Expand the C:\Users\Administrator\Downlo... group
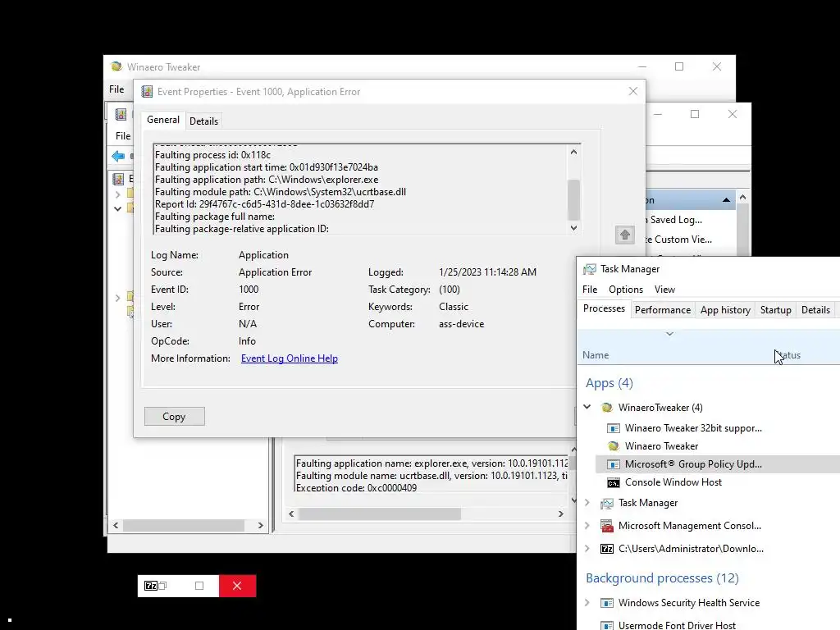This screenshot has width=840, height=630. (x=587, y=549)
